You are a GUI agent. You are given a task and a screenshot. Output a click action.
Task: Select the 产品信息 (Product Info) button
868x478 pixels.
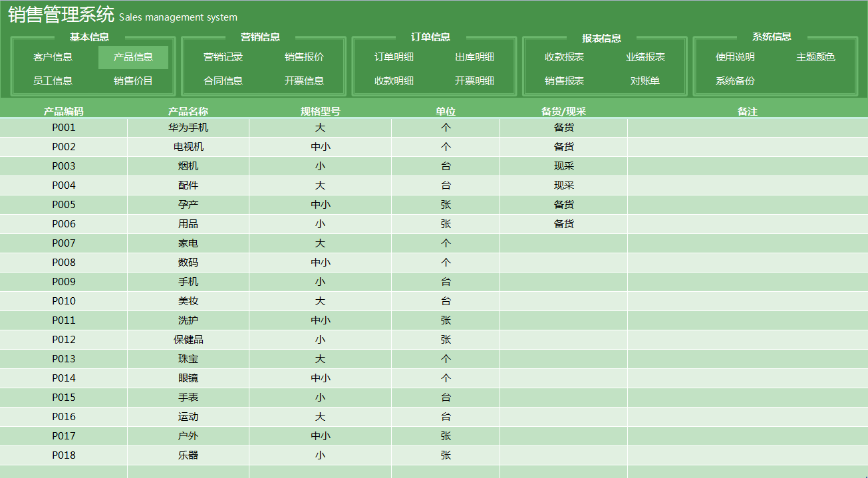(132, 57)
